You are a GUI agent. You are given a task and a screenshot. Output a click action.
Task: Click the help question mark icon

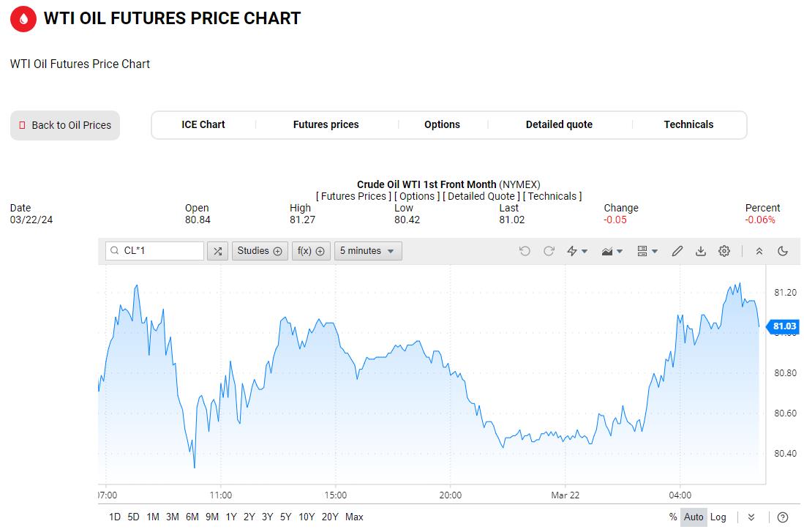coord(783,517)
